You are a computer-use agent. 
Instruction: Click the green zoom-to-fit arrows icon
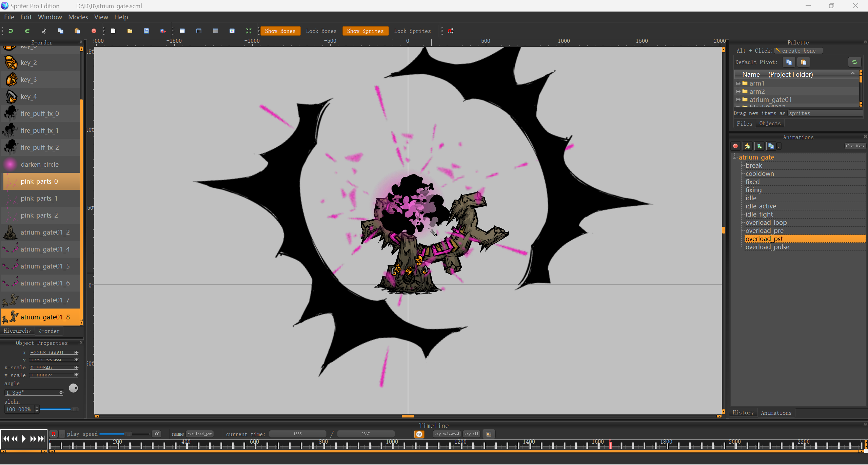point(249,31)
